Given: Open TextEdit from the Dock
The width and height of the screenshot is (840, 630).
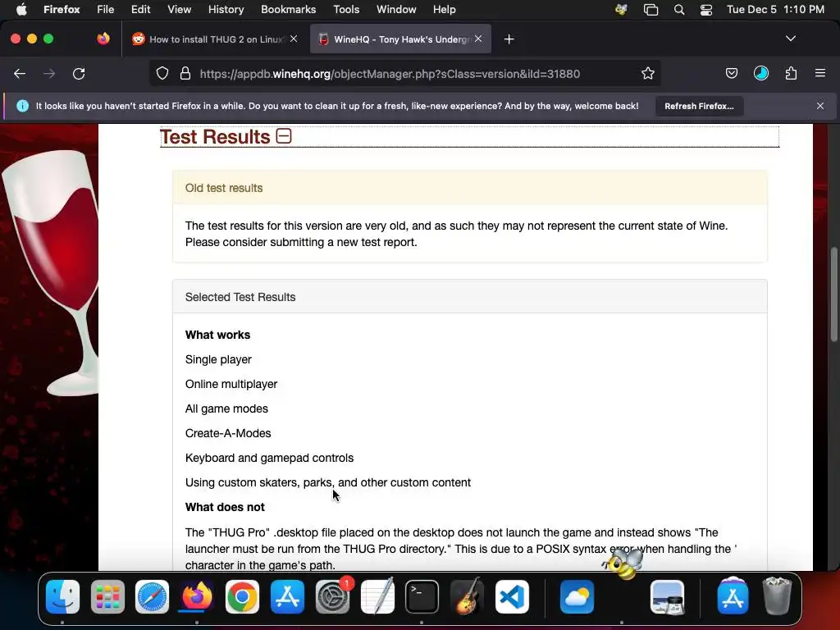Looking at the screenshot, I should click(377, 596).
